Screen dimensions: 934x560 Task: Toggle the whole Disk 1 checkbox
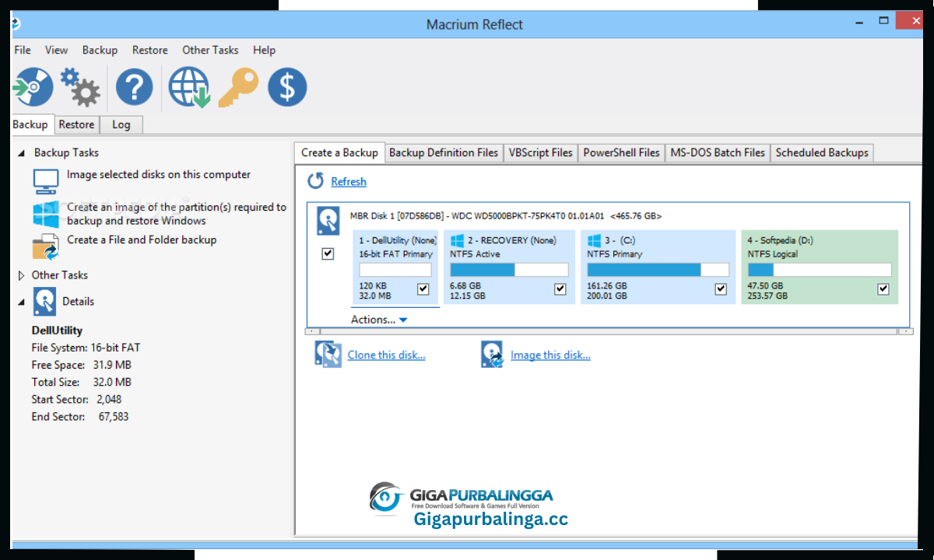coord(328,254)
